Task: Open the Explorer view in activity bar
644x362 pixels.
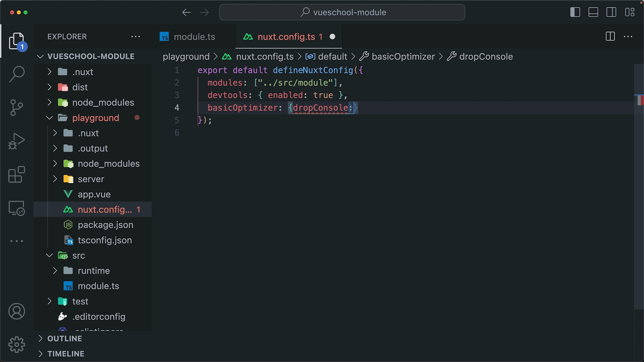Action: 16,42
